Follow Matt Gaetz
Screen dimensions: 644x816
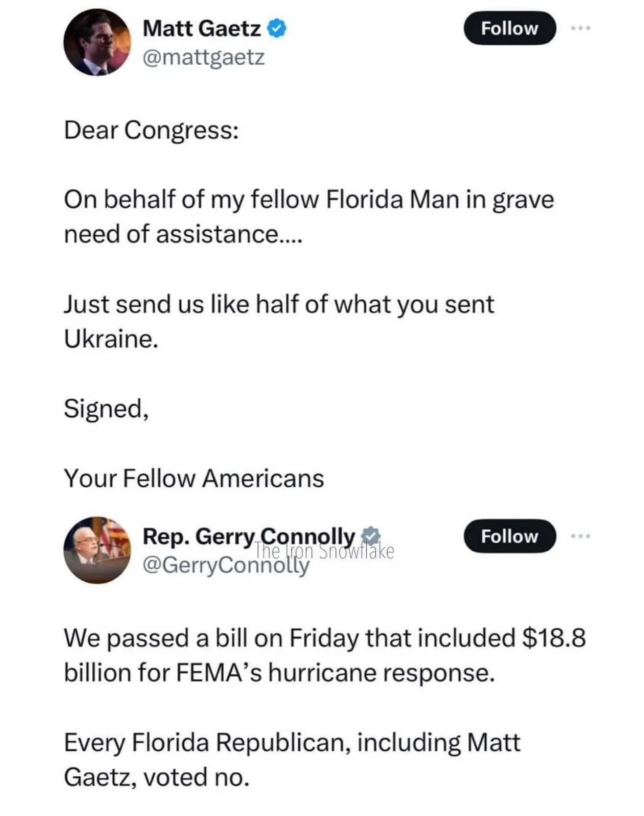tap(509, 28)
